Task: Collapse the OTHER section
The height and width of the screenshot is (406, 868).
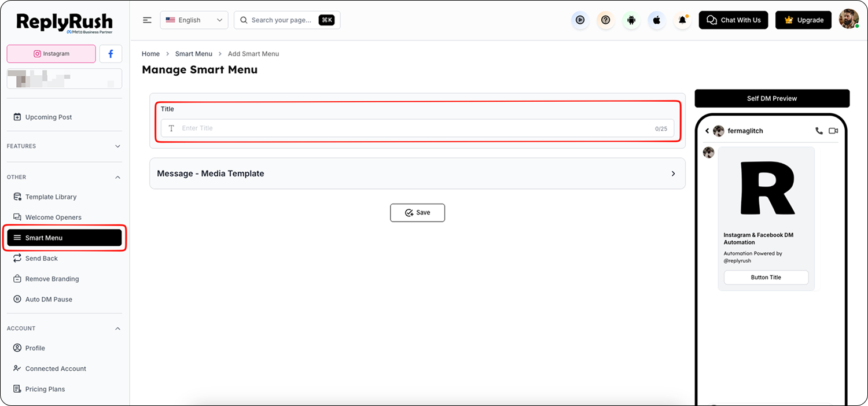Action: [64, 177]
